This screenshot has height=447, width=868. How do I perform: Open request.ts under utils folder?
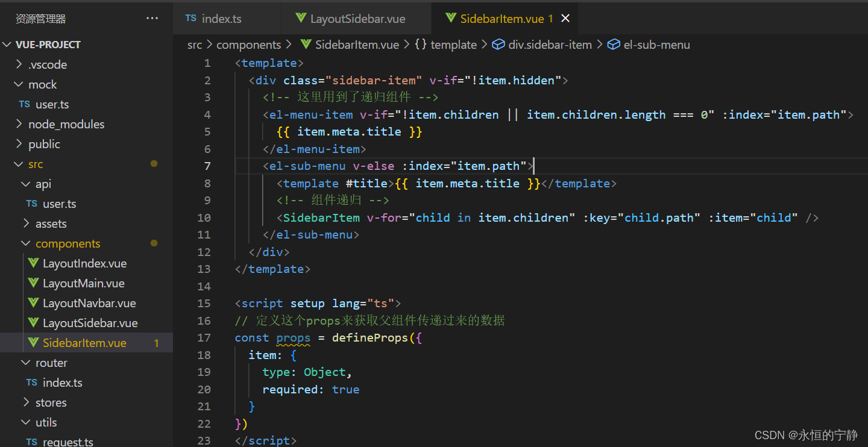pyautogui.click(x=68, y=442)
